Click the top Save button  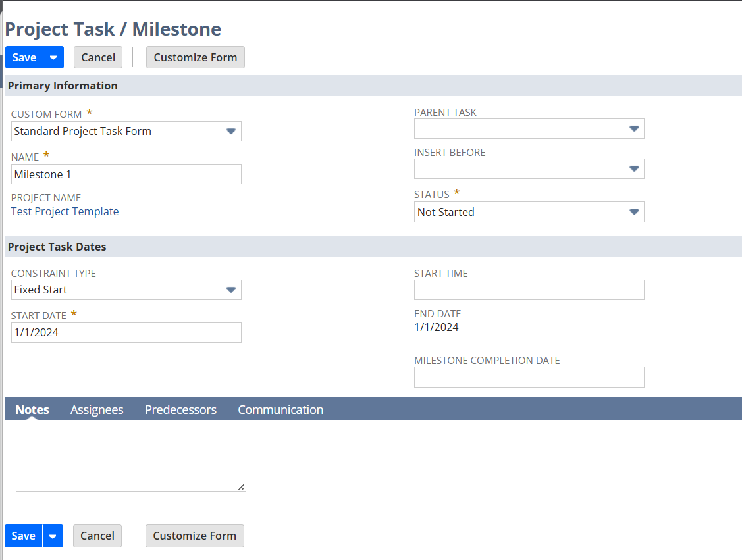click(x=24, y=57)
